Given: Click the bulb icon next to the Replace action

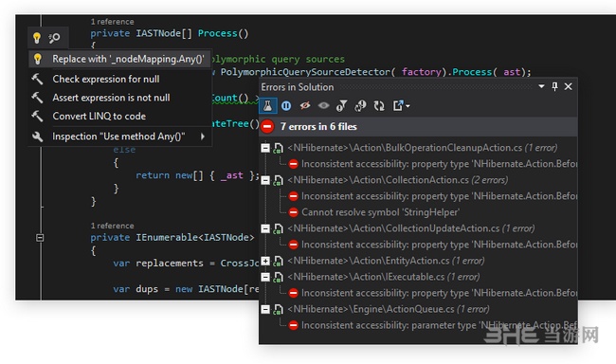Looking at the screenshot, I should (x=37, y=59).
